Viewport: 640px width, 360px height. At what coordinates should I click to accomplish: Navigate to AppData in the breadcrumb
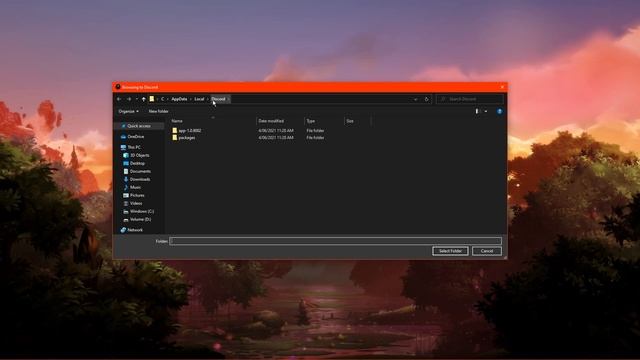179,99
